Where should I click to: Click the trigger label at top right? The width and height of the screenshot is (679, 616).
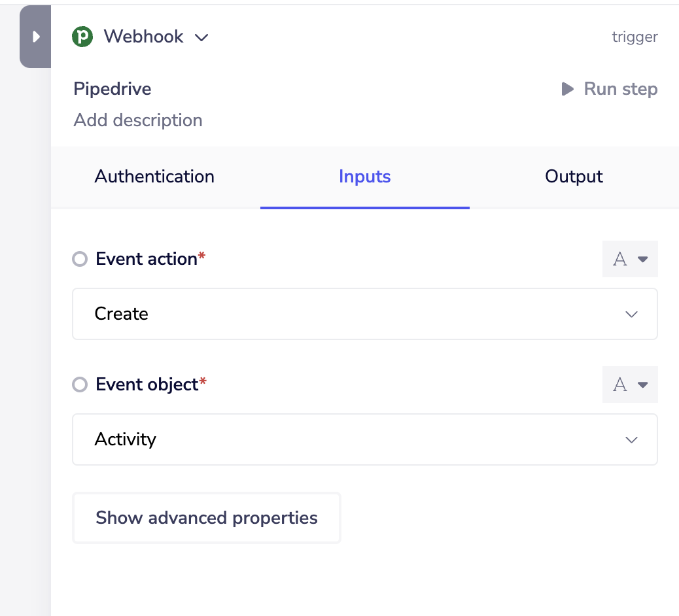[x=635, y=37]
